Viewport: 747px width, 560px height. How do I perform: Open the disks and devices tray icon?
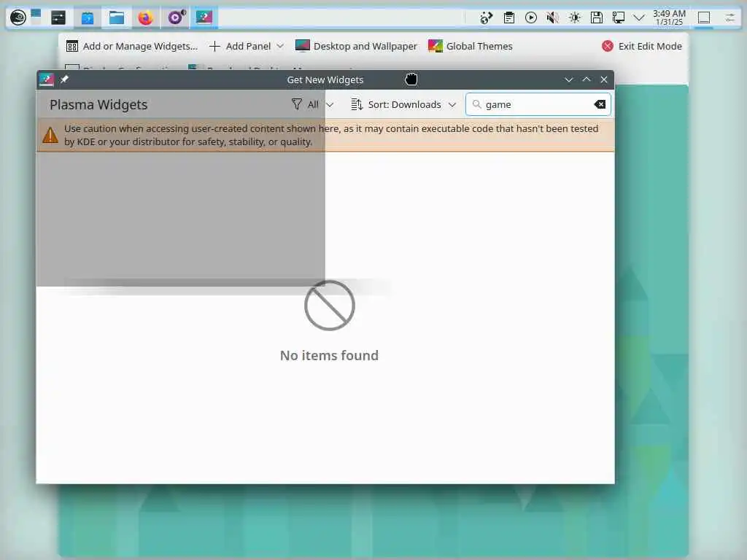click(597, 18)
